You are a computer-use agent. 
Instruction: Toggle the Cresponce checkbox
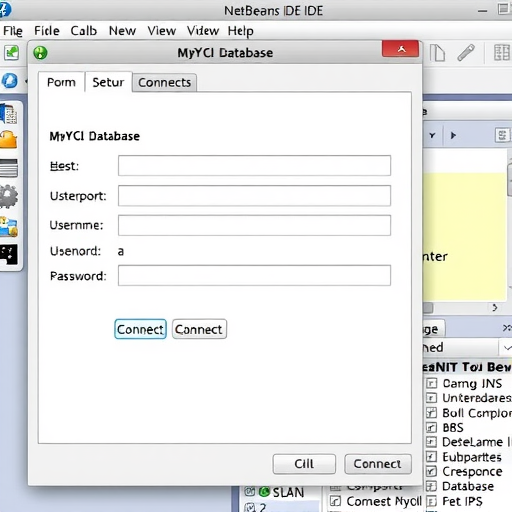[x=431, y=471]
